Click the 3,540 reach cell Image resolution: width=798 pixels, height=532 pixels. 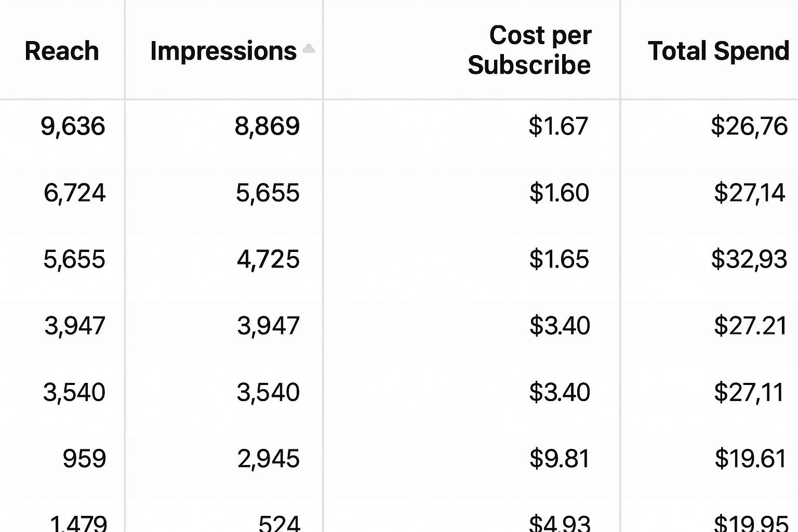(74, 392)
